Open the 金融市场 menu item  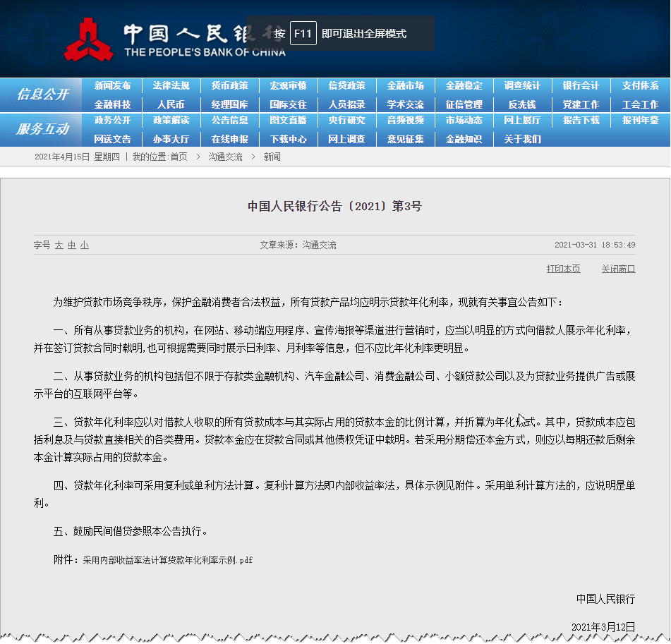pyautogui.click(x=406, y=85)
